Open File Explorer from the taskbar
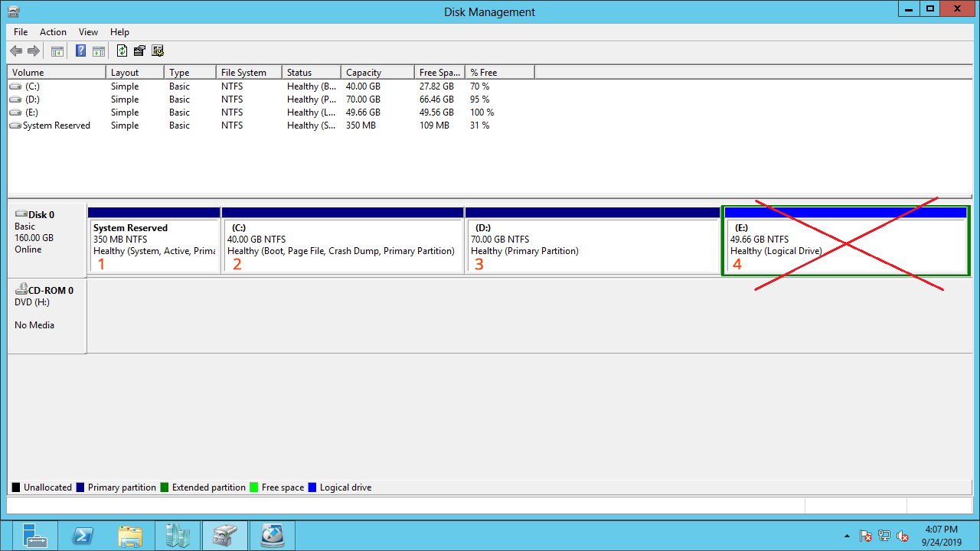The width and height of the screenshot is (980, 551). [x=130, y=536]
